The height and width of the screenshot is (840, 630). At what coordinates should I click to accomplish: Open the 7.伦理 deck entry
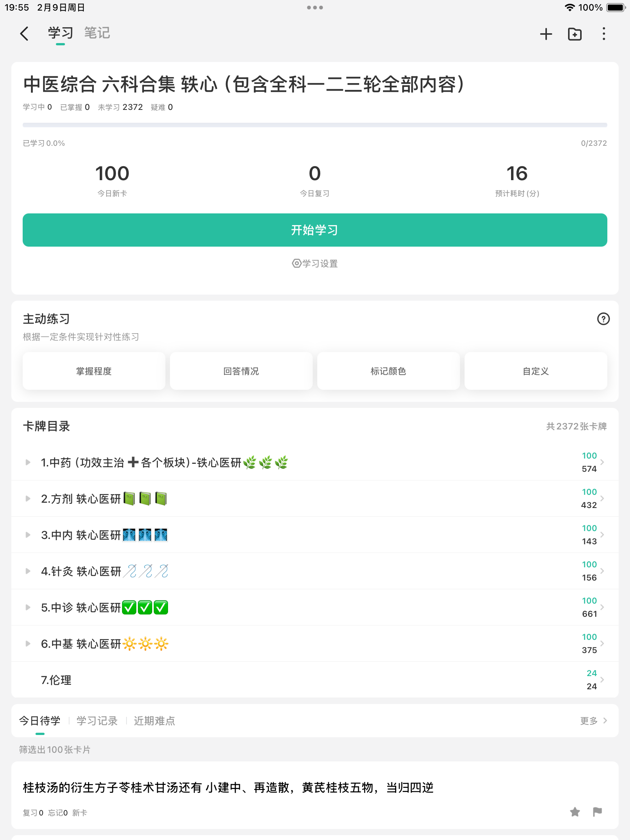315,679
